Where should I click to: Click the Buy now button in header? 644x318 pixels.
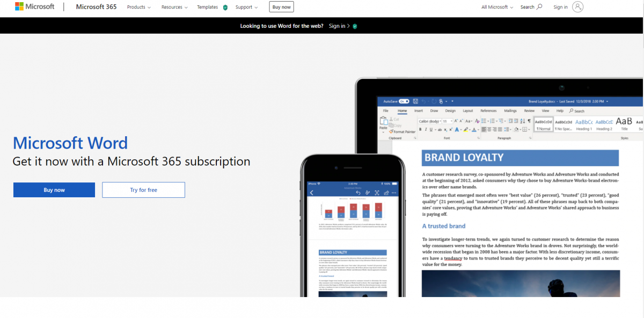(x=281, y=7)
